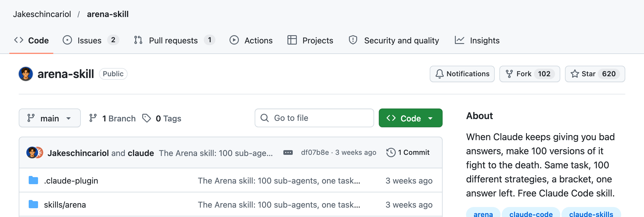Select the claude-code topic tag
Screen dimensions: 644x217
531,213
